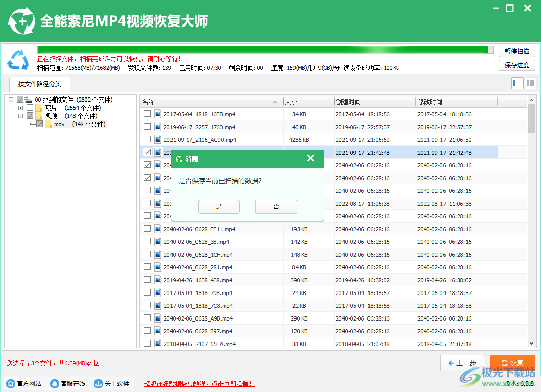
Task: Click file icon of 2040-02-06_0628_A9B.mp4
Action: click(x=158, y=318)
